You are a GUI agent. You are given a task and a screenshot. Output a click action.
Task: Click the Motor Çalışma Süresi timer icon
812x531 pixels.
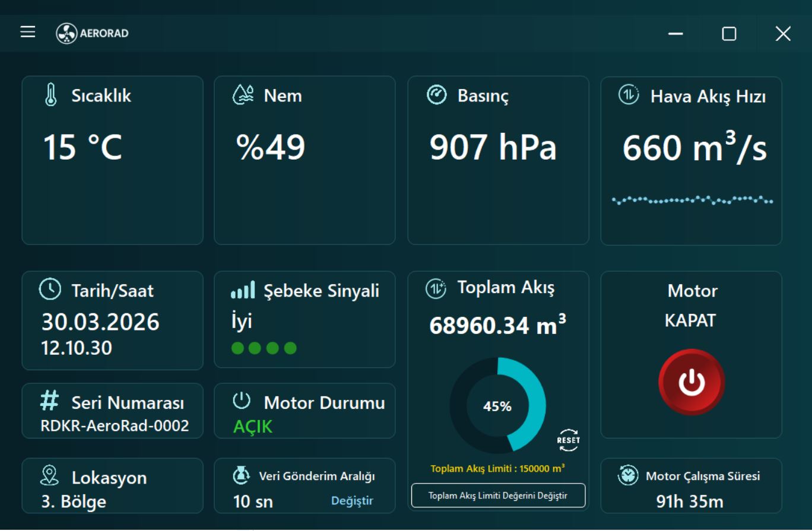628,475
